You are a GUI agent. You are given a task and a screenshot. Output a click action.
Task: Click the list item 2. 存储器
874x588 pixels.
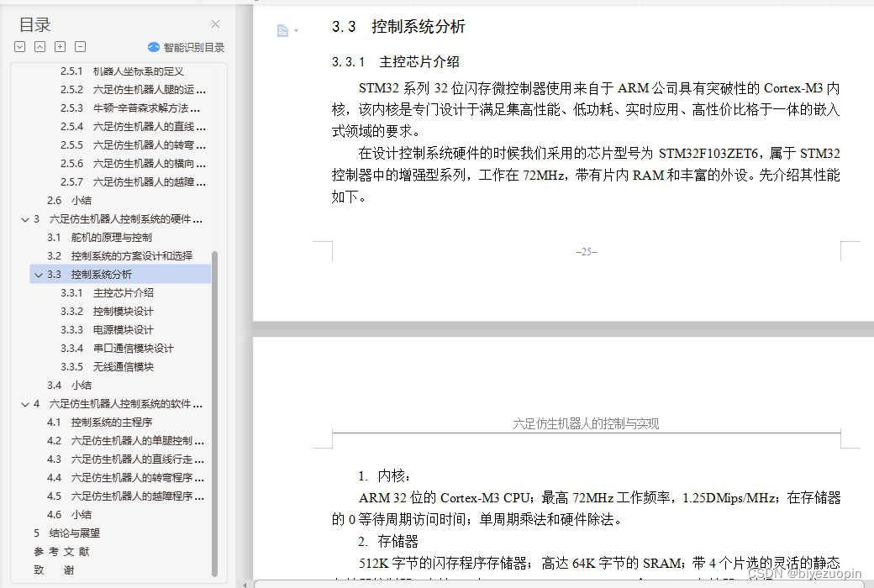(388, 541)
